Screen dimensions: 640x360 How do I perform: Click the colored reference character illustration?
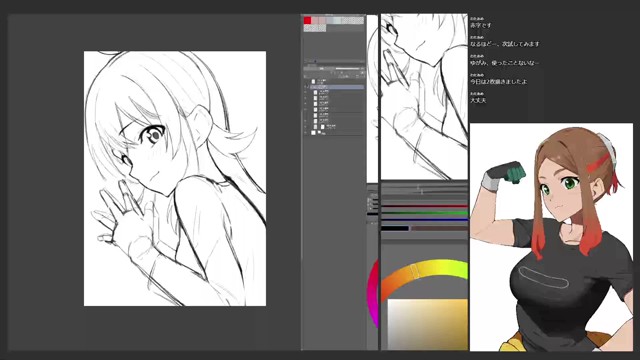551,237
